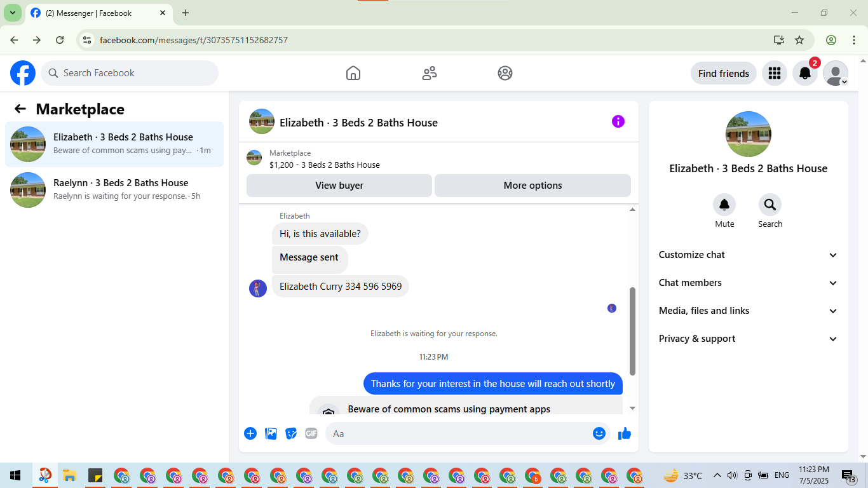Open the Groups icon tab

pyautogui.click(x=505, y=73)
